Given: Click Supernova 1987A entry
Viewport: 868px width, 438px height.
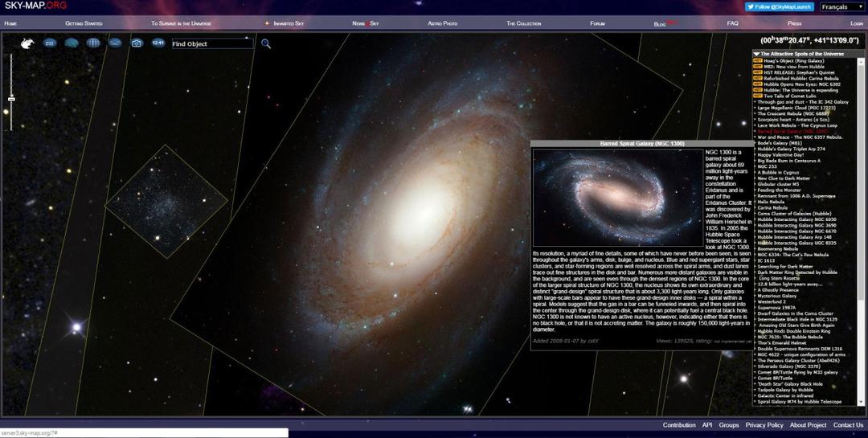Looking at the screenshot, I should [776, 308].
